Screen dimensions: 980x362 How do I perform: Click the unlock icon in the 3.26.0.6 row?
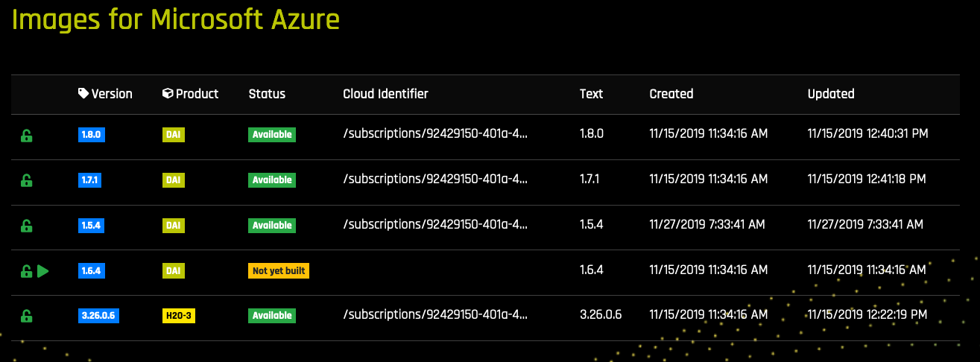[26, 316]
